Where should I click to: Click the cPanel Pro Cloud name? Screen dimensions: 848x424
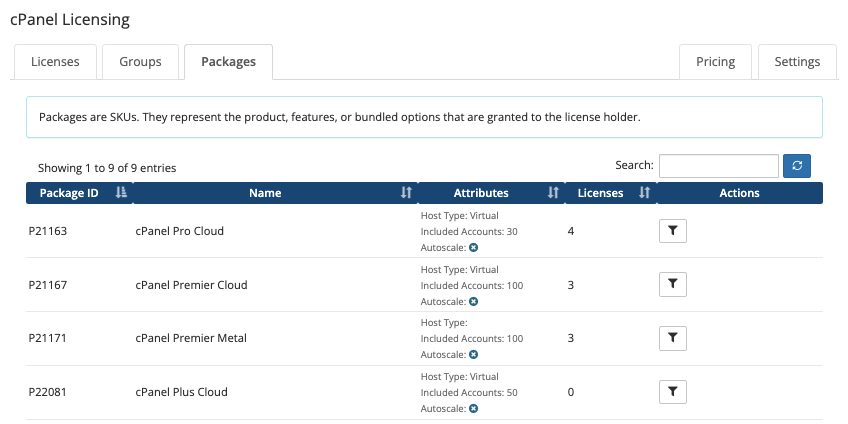179,231
